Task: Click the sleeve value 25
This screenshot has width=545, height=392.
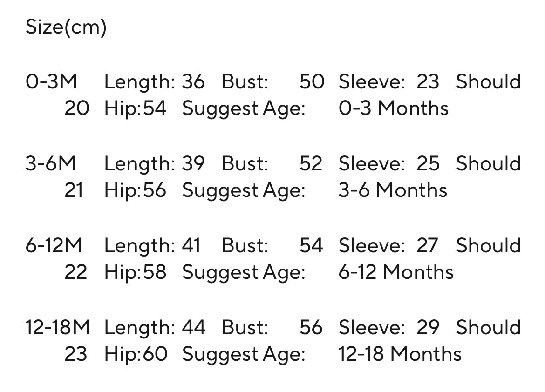Action: (x=428, y=164)
